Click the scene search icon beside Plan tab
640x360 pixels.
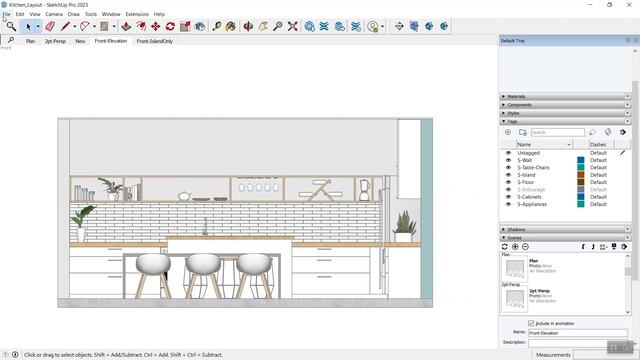[11, 40]
